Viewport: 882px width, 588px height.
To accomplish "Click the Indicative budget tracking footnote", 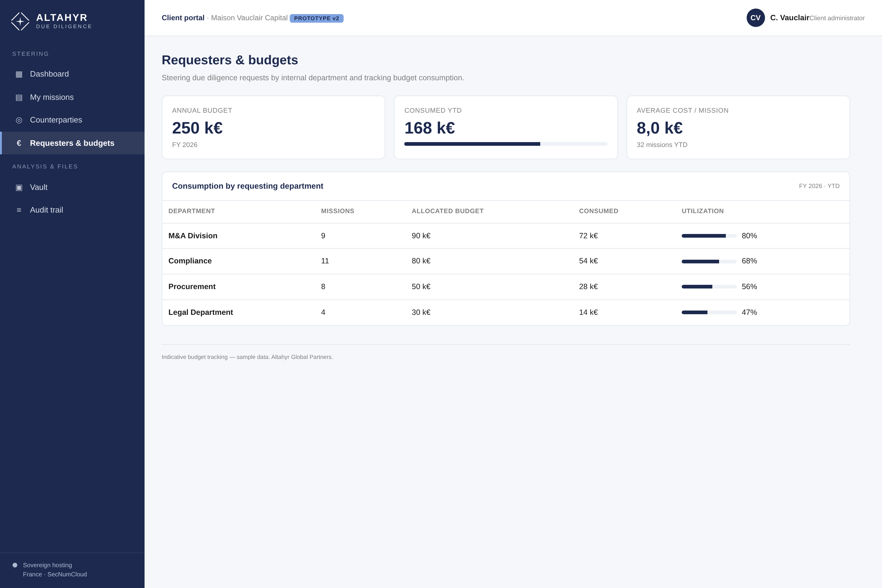I will pyautogui.click(x=247, y=357).
